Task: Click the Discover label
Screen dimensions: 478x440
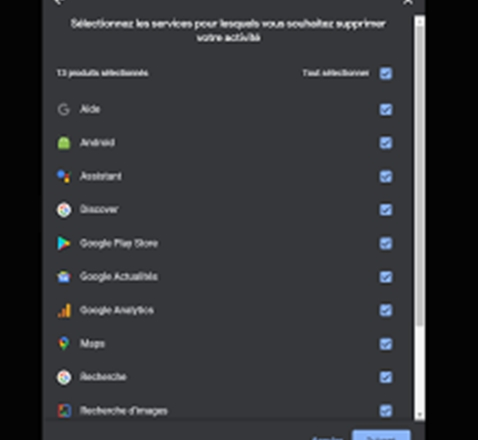Action: 99,209
